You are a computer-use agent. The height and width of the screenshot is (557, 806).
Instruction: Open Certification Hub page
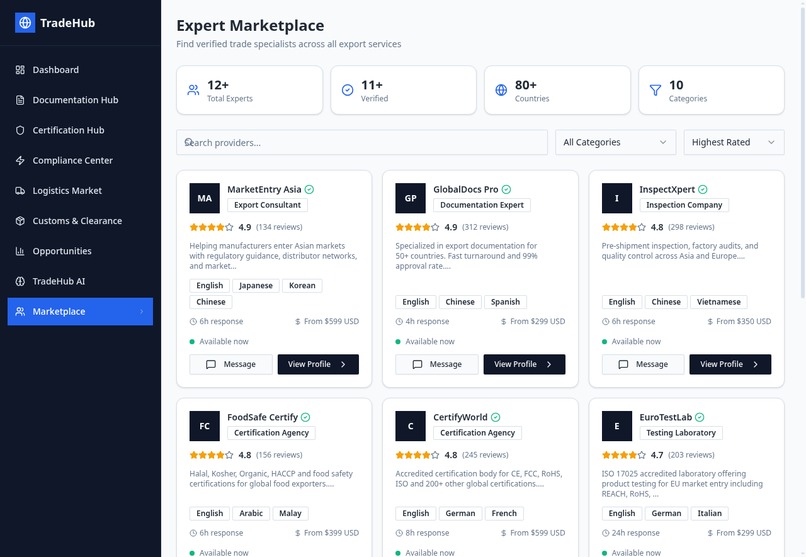tap(80, 131)
